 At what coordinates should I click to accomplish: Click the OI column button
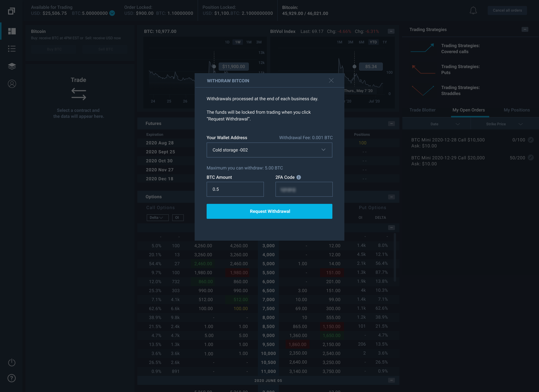[178, 218]
